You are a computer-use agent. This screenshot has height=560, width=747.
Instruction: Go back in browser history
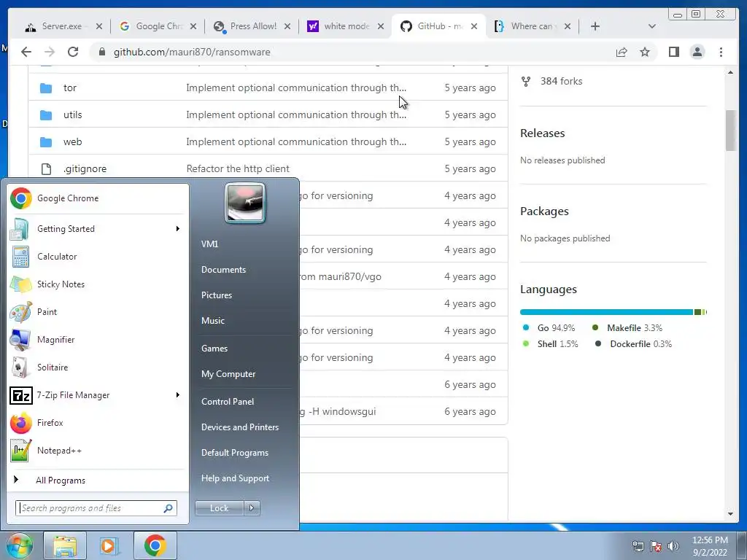(26, 52)
